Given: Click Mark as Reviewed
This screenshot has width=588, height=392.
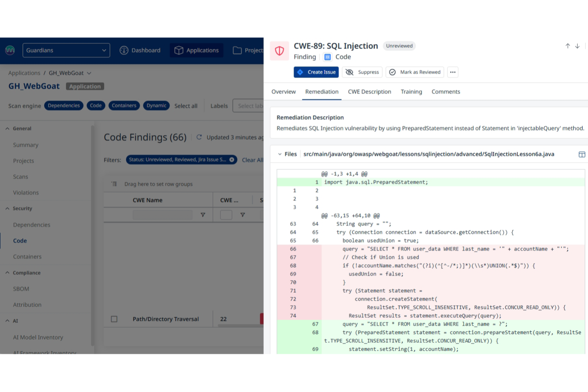Looking at the screenshot, I should coord(414,72).
